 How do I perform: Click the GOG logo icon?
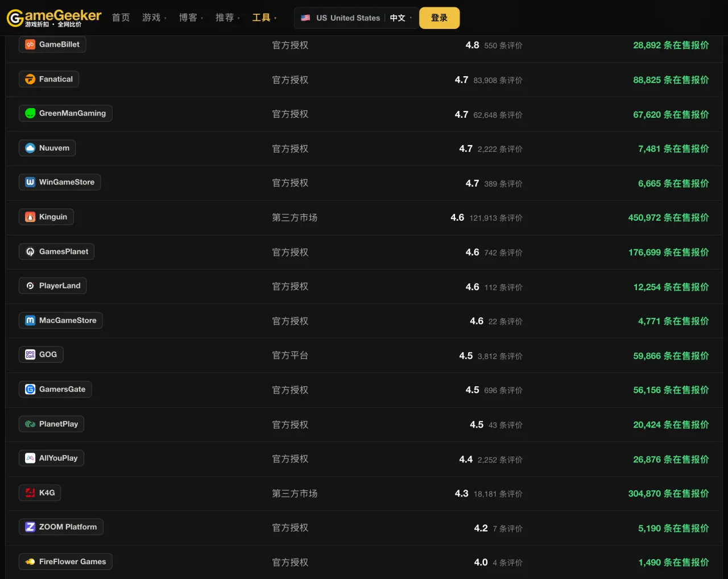point(30,354)
